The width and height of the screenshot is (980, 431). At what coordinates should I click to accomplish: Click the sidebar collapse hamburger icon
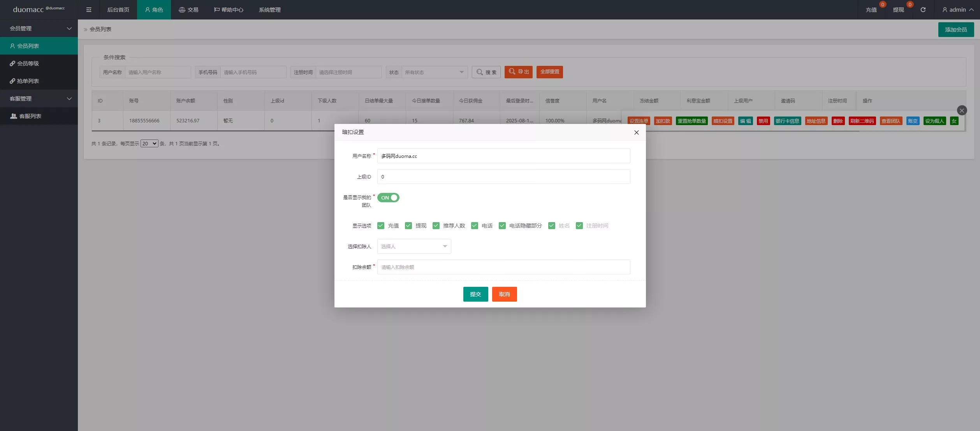point(89,10)
